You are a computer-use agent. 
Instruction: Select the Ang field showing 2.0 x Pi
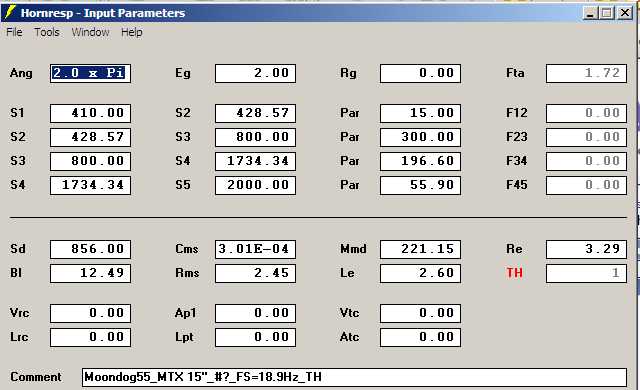tap(90, 73)
